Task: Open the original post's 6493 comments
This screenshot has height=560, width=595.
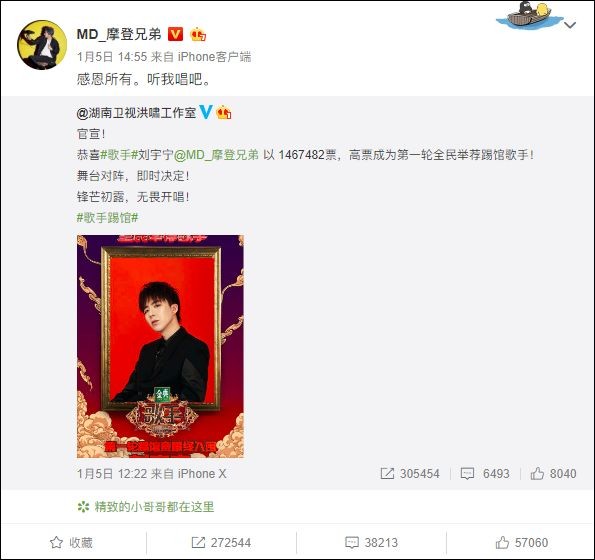Action: pos(485,473)
